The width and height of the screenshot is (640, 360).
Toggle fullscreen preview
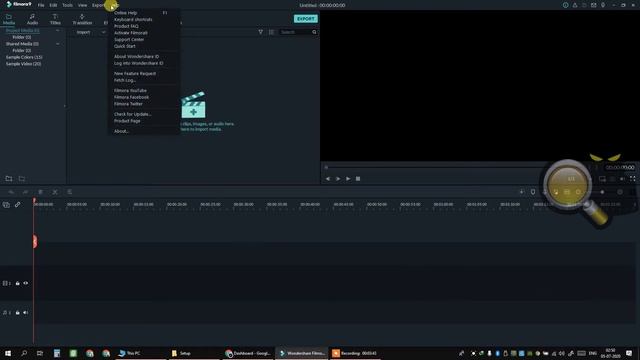633,179
